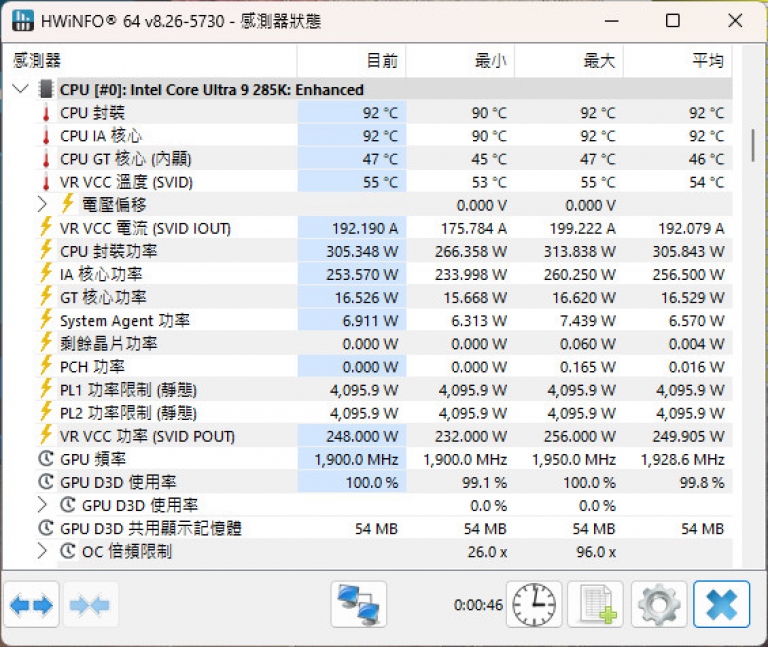This screenshot has height=647, width=768.
Task: Click the 最小 column header
Action: point(460,61)
